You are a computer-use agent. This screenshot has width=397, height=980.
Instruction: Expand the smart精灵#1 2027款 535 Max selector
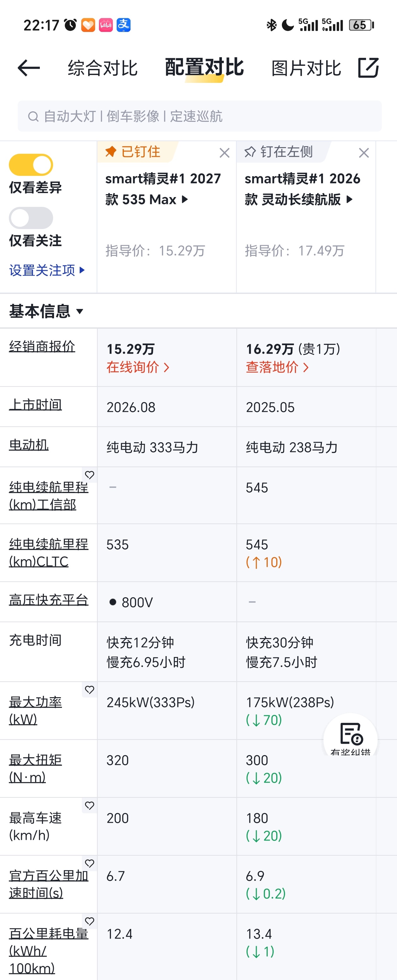pos(163,189)
